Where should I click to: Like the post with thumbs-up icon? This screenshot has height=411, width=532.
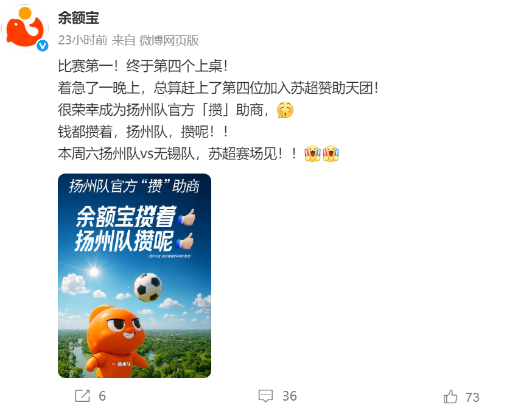(x=450, y=396)
